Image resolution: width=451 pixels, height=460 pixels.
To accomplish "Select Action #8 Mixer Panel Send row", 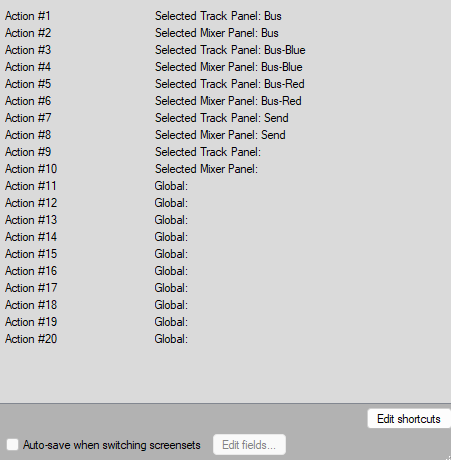I will click(x=225, y=135).
